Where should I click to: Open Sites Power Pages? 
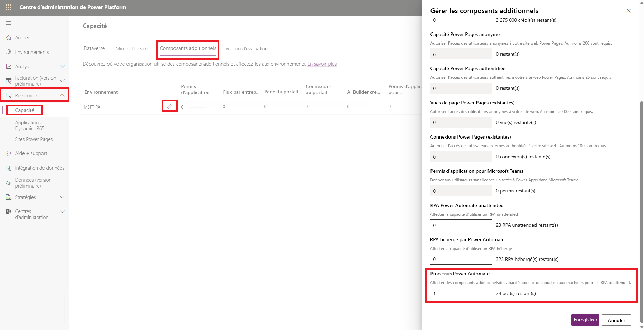point(34,139)
